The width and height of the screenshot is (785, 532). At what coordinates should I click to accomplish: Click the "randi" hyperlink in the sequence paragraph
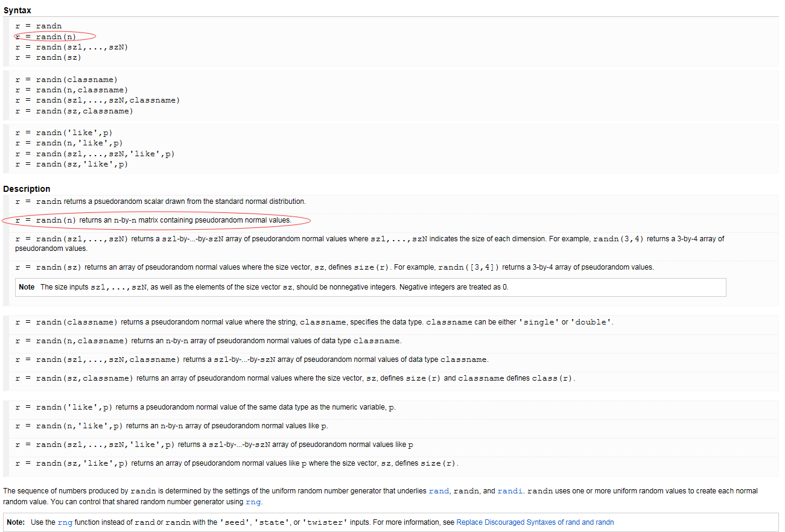[510, 490]
